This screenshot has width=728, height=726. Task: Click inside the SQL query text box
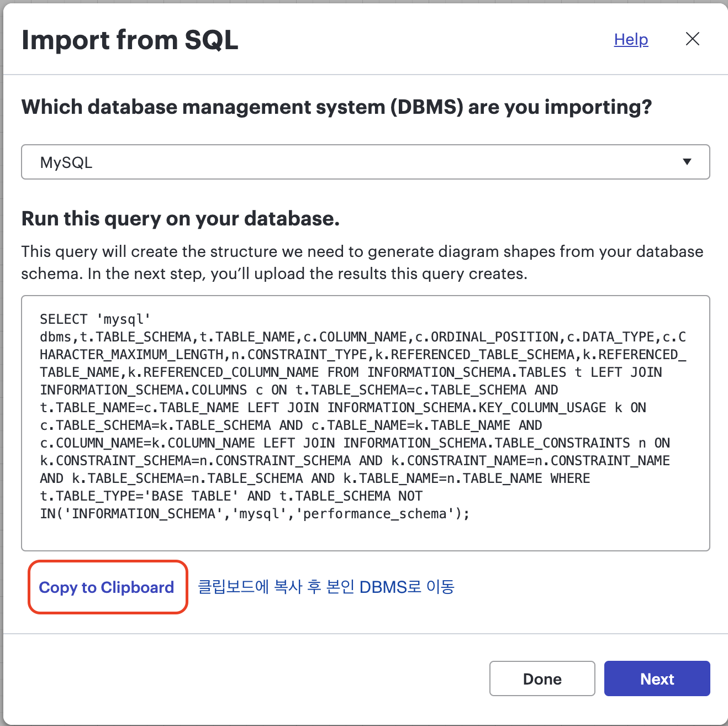click(x=365, y=423)
